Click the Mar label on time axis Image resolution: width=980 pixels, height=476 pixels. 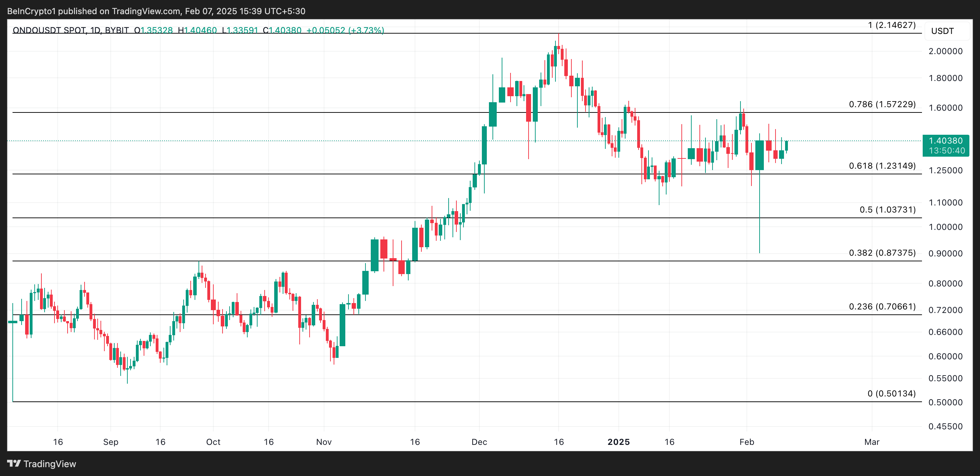point(872,442)
